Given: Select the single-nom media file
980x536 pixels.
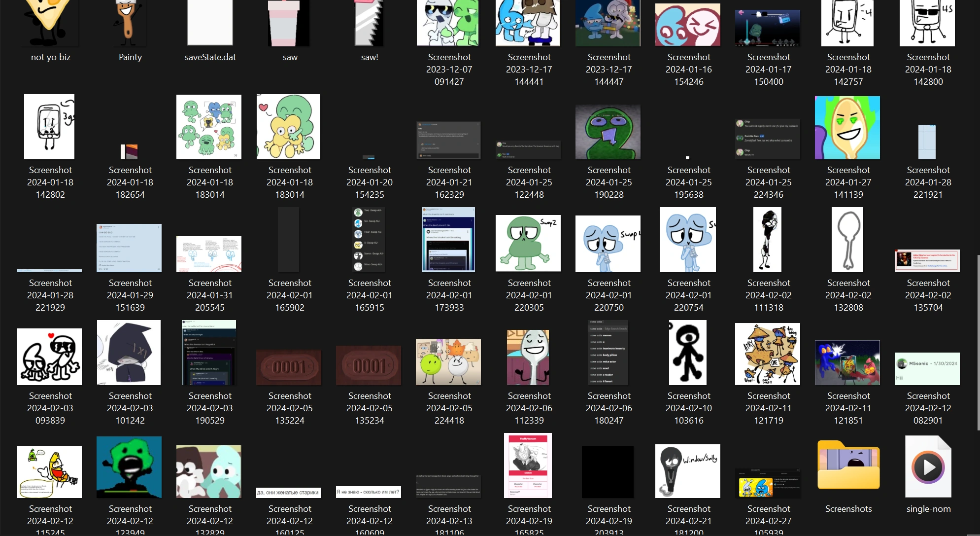Looking at the screenshot, I should tap(928, 467).
